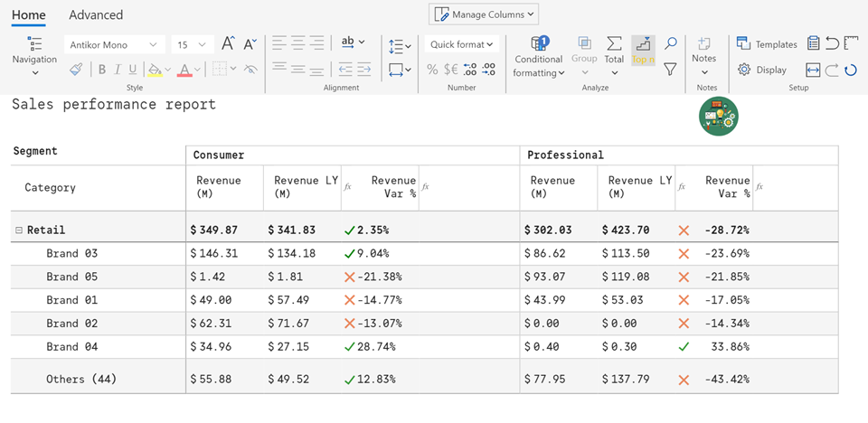The height and width of the screenshot is (423, 868).
Task: Click the fit-to-width arrows icon
Action: pos(813,70)
